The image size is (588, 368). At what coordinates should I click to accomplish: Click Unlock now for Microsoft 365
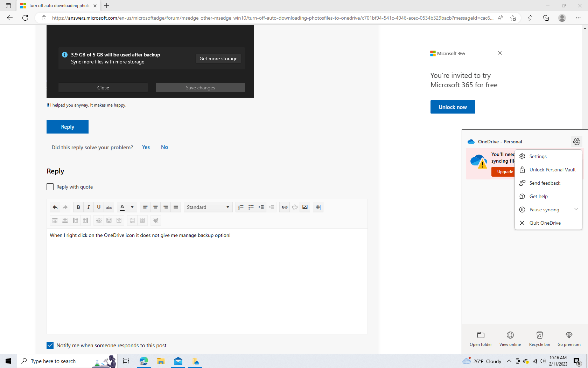click(453, 107)
